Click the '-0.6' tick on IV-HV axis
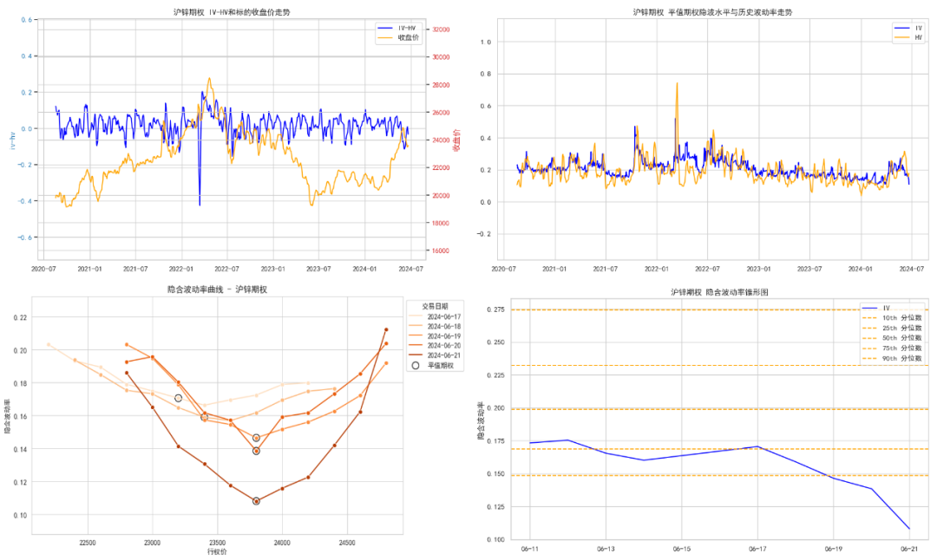The width and height of the screenshot is (937, 560). click(x=26, y=237)
